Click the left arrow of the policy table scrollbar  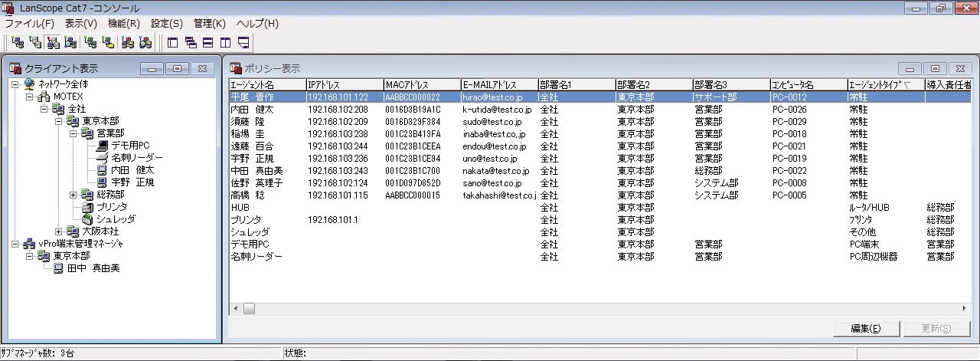(235, 308)
